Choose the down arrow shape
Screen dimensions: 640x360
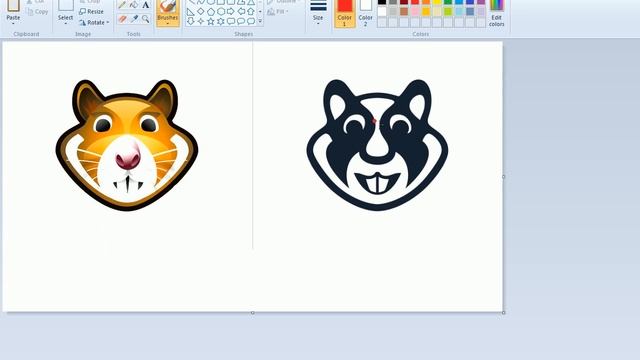coord(191,21)
